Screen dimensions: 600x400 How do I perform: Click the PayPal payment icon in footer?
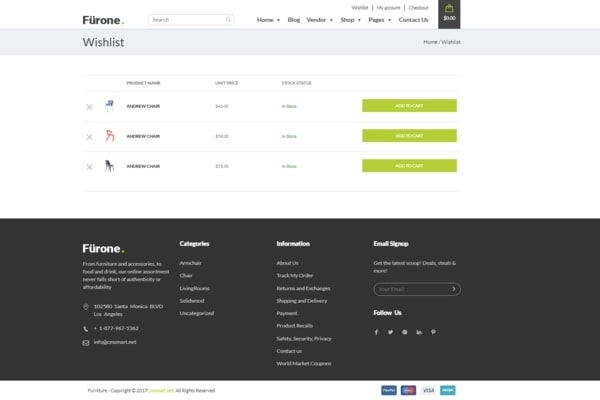coord(389,390)
